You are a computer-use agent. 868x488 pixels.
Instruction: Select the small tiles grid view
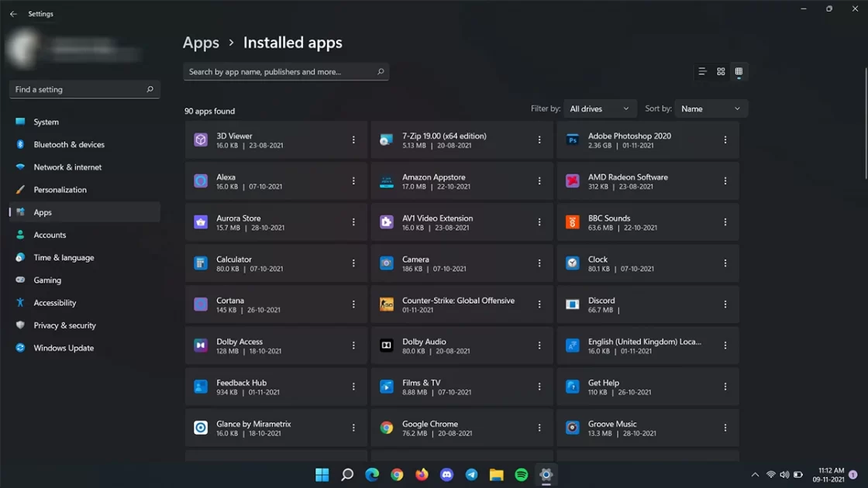(x=739, y=71)
